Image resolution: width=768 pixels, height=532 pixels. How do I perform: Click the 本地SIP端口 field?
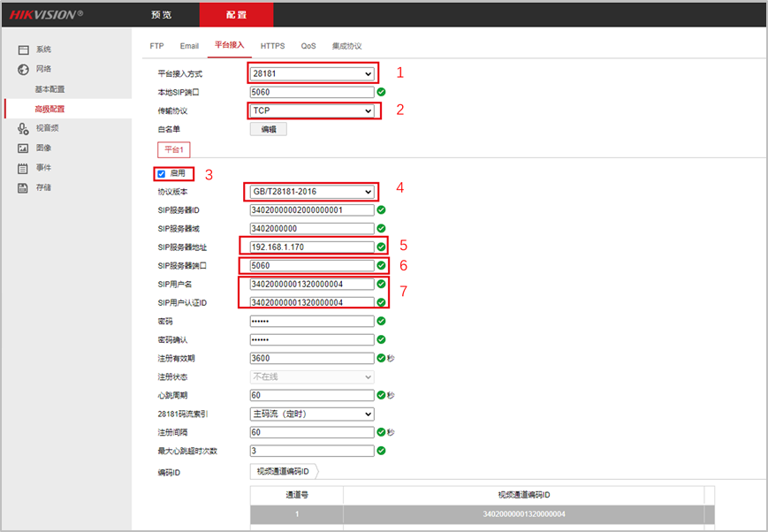pyautogui.click(x=312, y=92)
